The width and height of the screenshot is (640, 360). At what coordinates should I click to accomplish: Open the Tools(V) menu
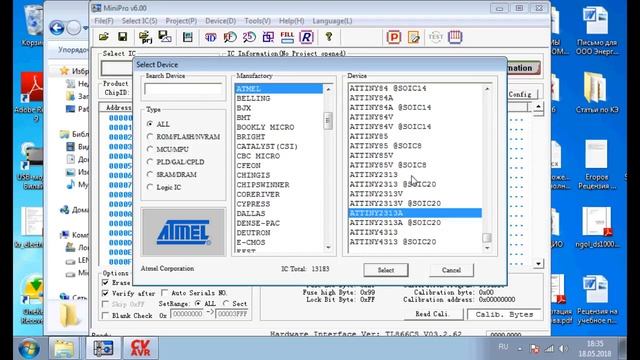pyautogui.click(x=257, y=21)
